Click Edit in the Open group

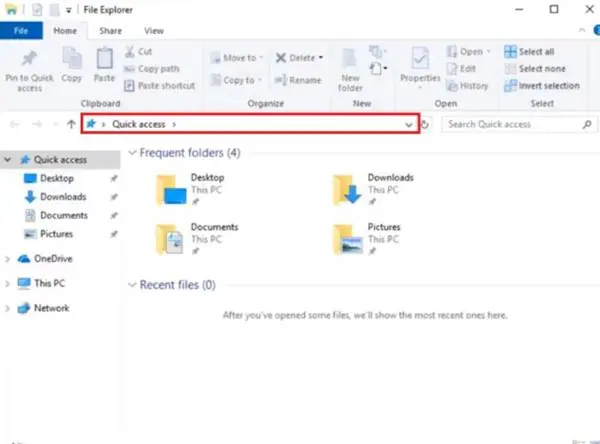coord(461,69)
